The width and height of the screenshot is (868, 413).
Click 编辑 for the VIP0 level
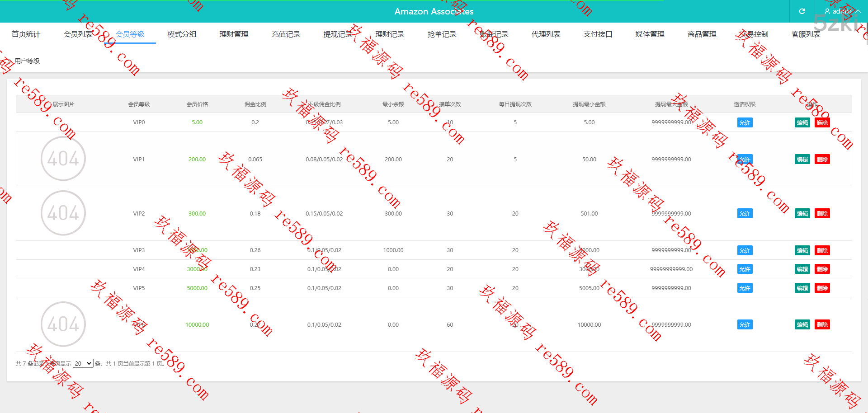pos(802,122)
